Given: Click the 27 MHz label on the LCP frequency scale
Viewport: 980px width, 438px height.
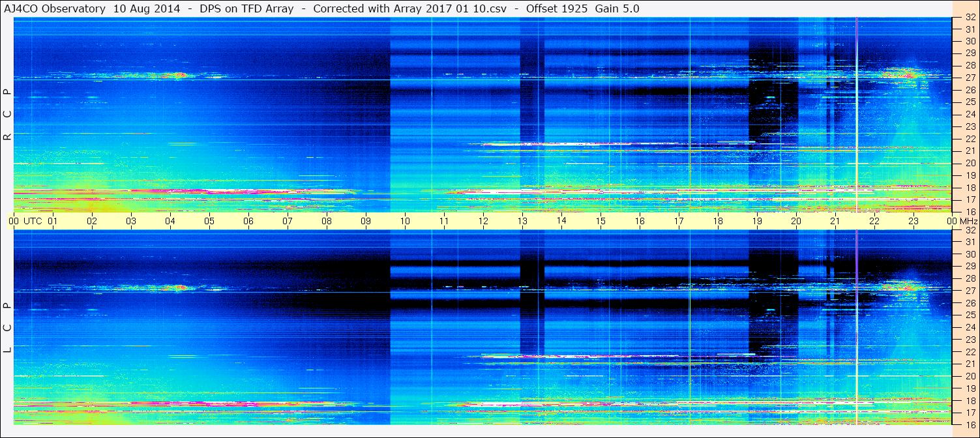Looking at the screenshot, I should point(970,291).
